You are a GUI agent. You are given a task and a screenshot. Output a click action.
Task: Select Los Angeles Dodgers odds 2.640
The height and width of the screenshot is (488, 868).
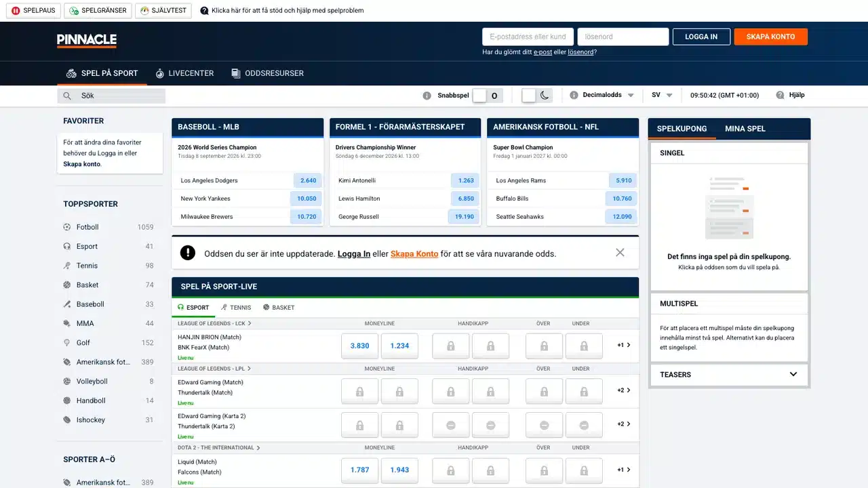point(309,181)
